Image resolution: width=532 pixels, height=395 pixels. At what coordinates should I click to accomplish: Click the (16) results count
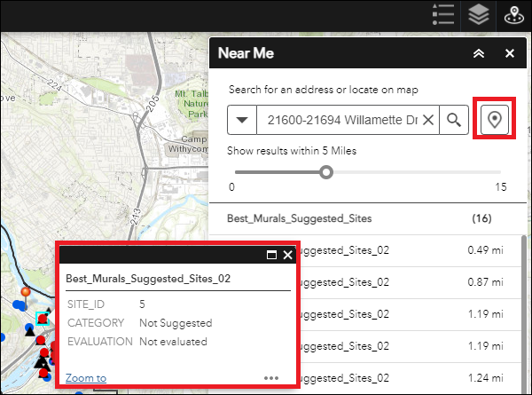[x=481, y=218]
